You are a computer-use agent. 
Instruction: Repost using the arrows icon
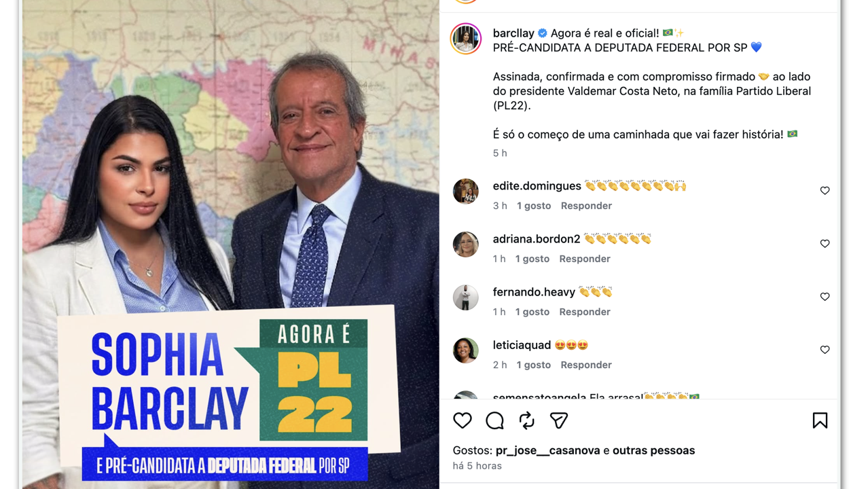[526, 420]
